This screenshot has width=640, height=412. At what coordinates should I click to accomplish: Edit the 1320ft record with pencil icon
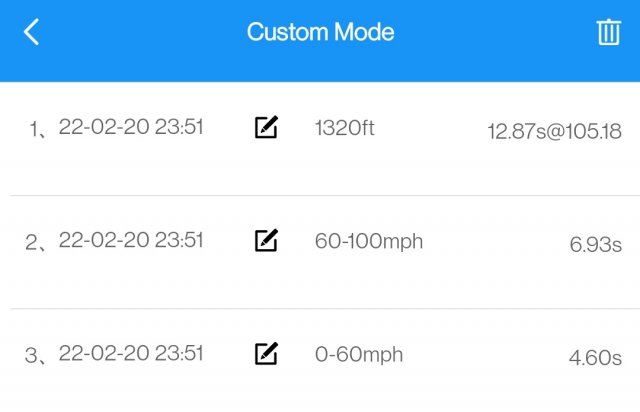click(266, 127)
